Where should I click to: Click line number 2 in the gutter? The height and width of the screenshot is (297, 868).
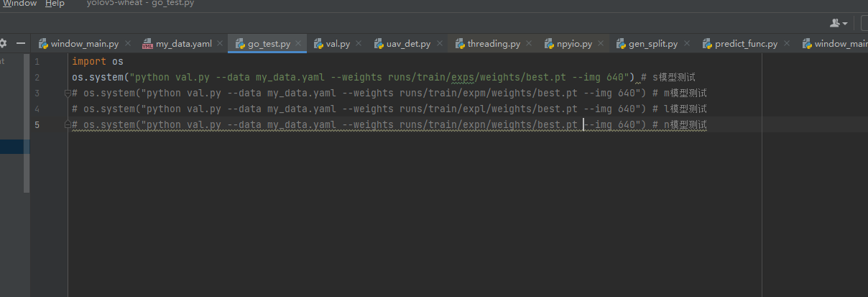point(37,78)
